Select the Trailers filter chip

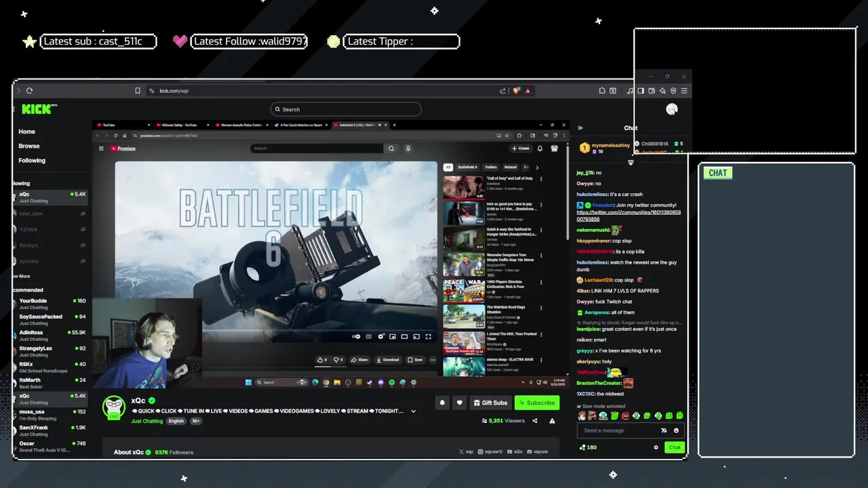pos(490,167)
